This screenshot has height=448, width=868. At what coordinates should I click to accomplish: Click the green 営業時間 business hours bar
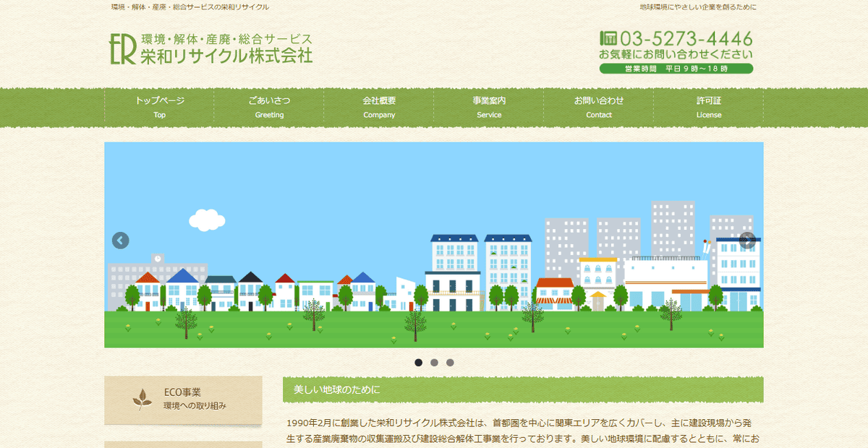pos(676,67)
